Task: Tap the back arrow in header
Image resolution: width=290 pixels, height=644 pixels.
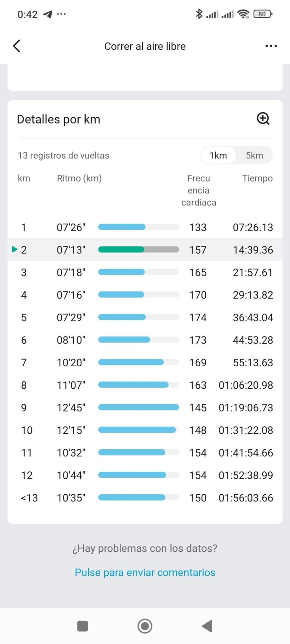Action: 17,46
